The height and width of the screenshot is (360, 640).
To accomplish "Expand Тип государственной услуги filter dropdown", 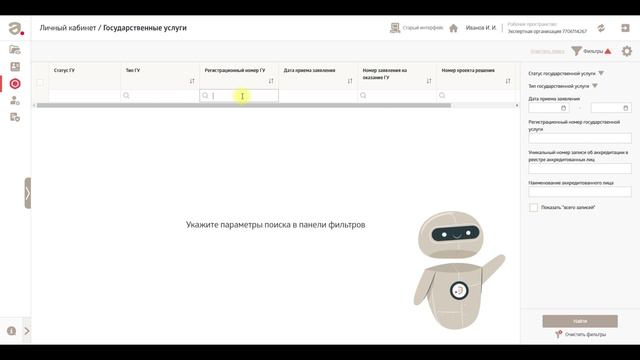I will click(x=595, y=86).
